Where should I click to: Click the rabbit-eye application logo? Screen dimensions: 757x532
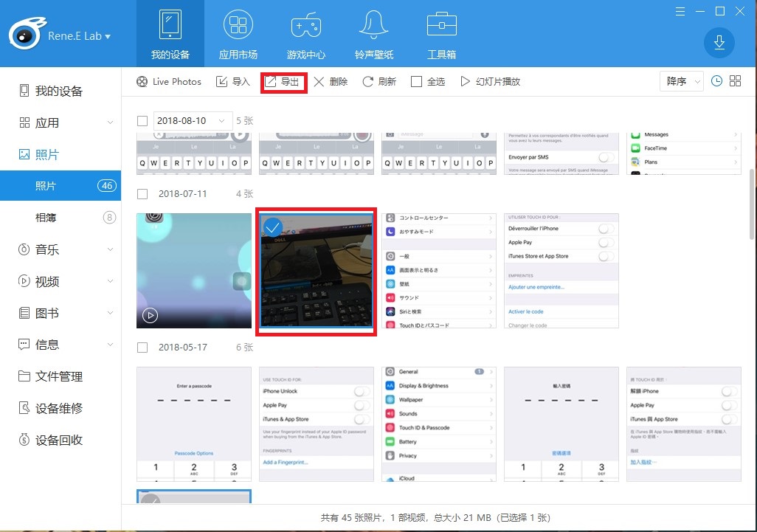click(27, 34)
